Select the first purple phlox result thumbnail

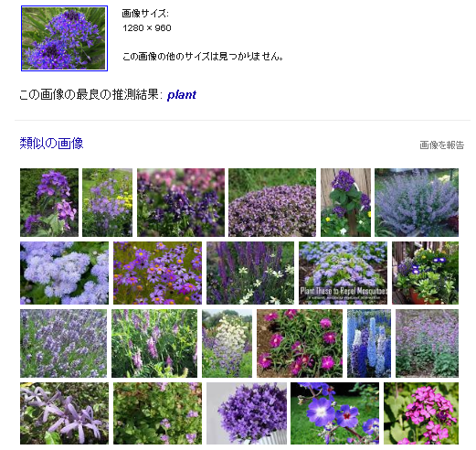pos(49,202)
